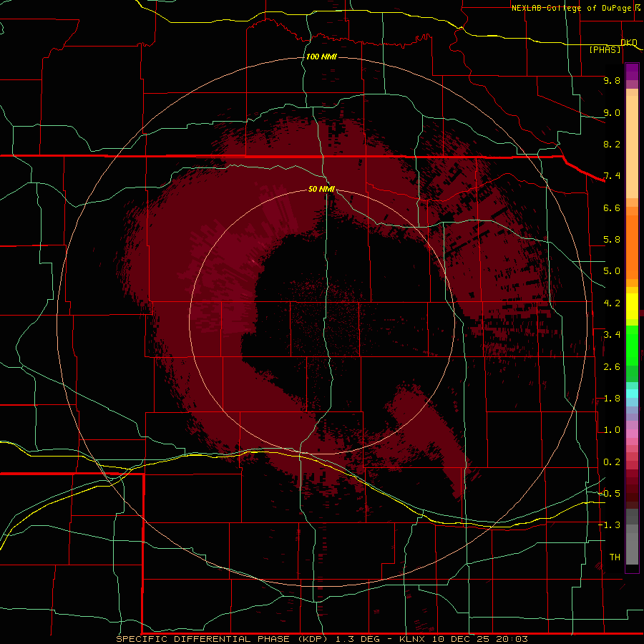This screenshot has width=644, height=644.
Task: Click the DKD label above the legend
Action: pyautogui.click(x=629, y=42)
